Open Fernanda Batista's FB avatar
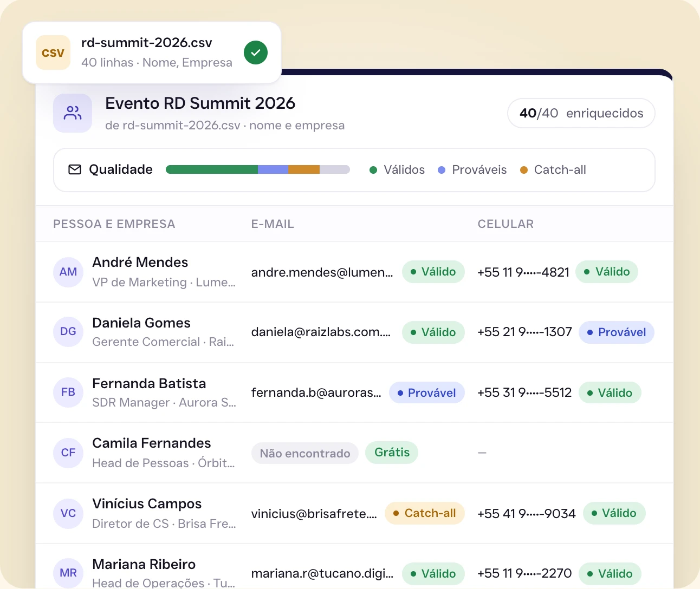 pyautogui.click(x=68, y=392)
